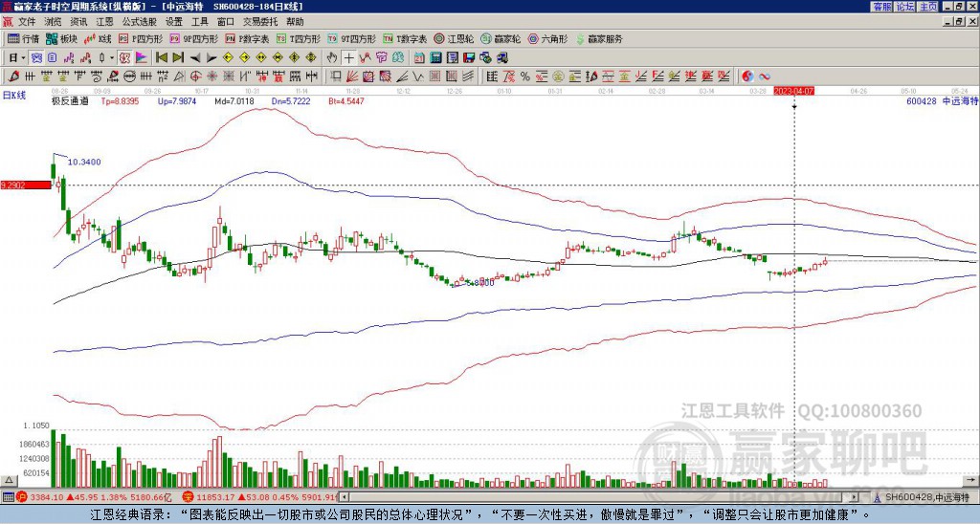Select the red target circle drawing tool

click(x=195, y=76)
